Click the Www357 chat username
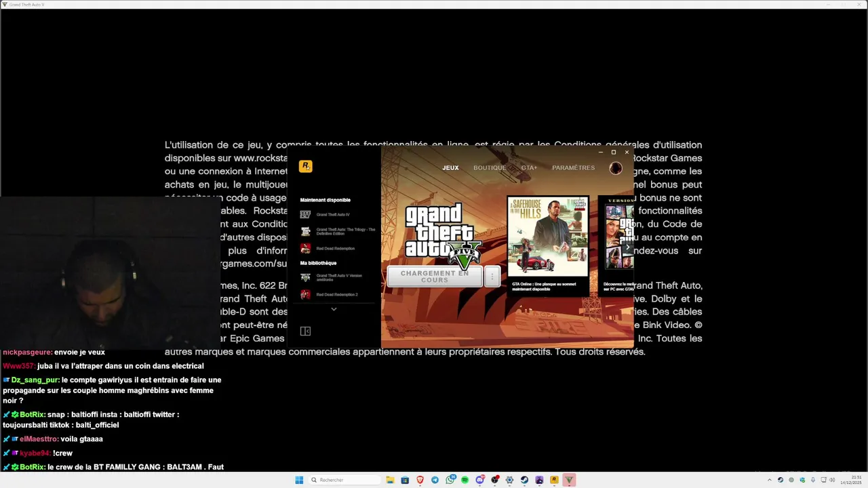868x488 pixels. pyautogui.click(x=18, y=366)
